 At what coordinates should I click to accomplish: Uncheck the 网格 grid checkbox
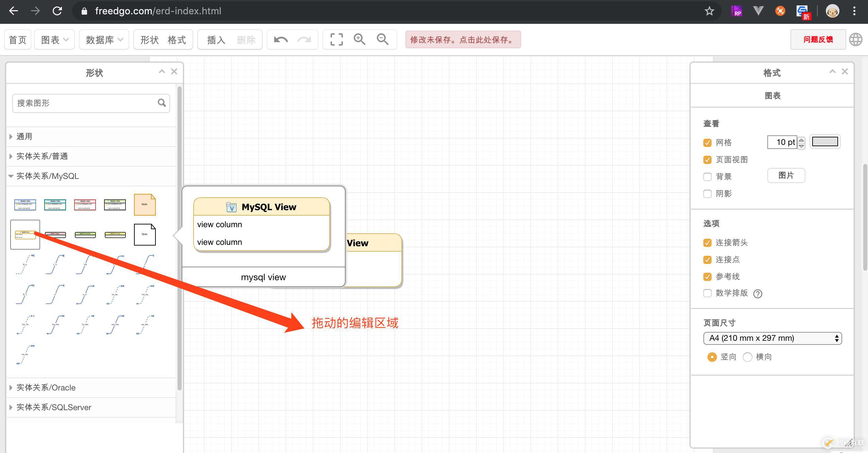click(x=707, y=143)
